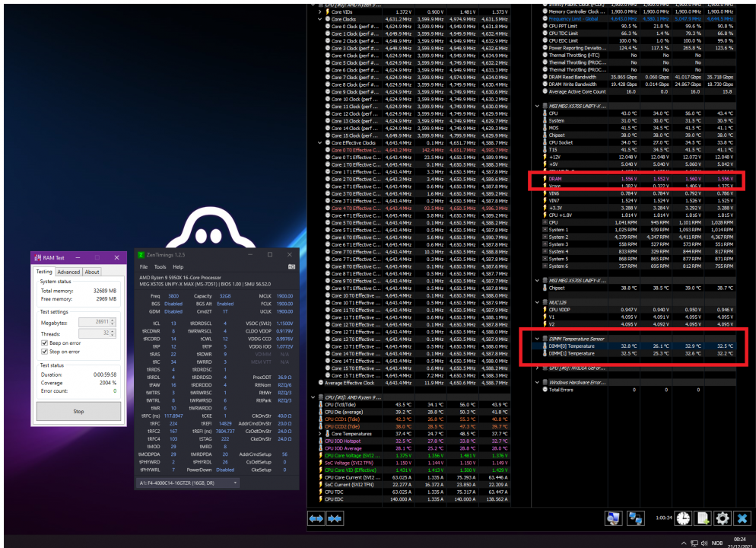
Task: Open the A1: F4-4000C14-16GTZR module dropdown
Action: tap(187, 483)
